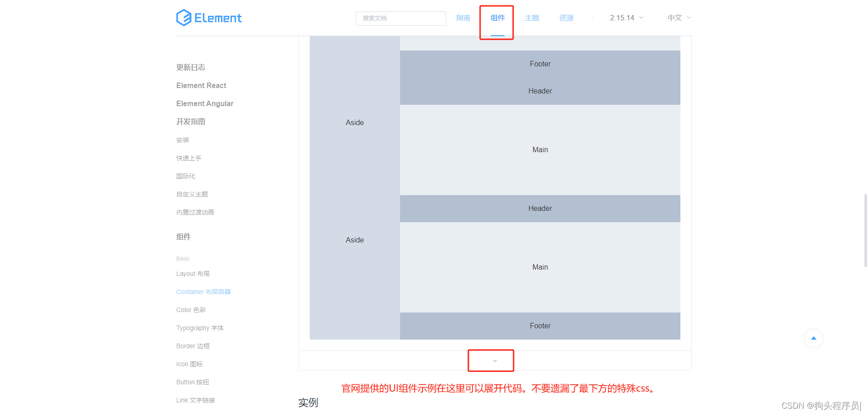Select Layout 布局 in the sidebar
868x415 pixels.
coord(193,274)
